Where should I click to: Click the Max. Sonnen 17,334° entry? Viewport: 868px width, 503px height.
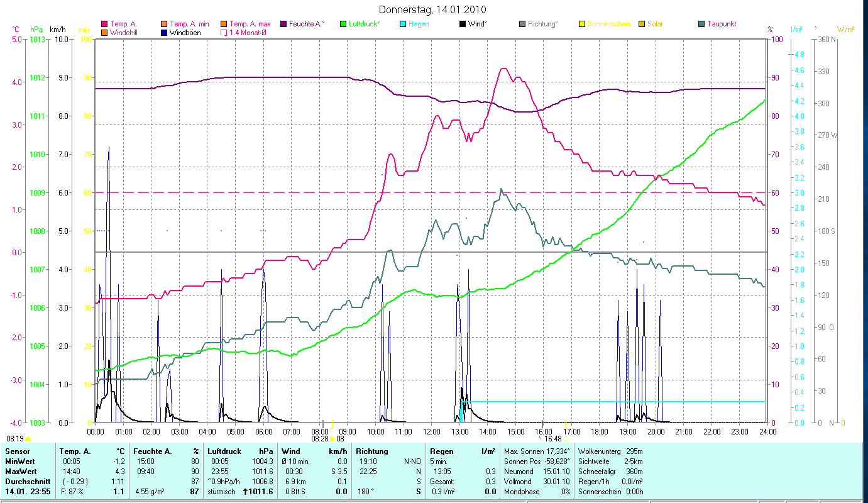click(536, 451)
